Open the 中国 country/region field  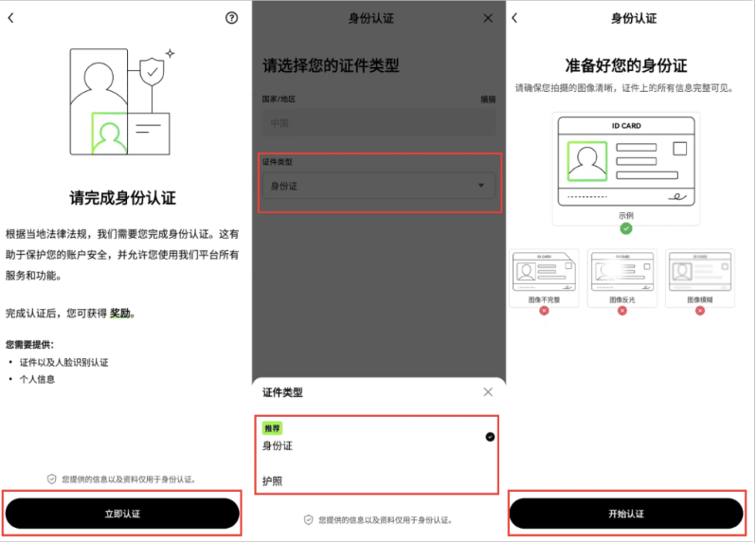click(378, 122)
